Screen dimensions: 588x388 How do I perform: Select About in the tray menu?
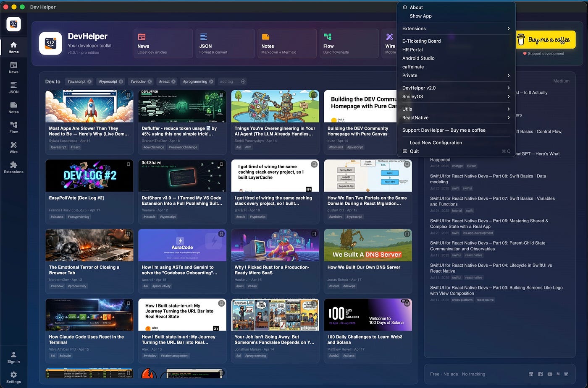pos(456,8)
